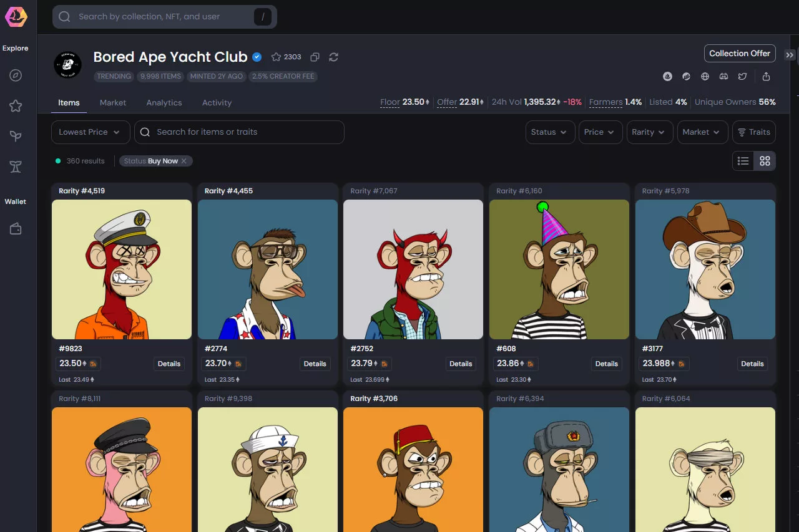The width and height of the screenshot is (799, 532).
Task: Click the 2.5% CREATOR FEE tag
Action: 283,77
